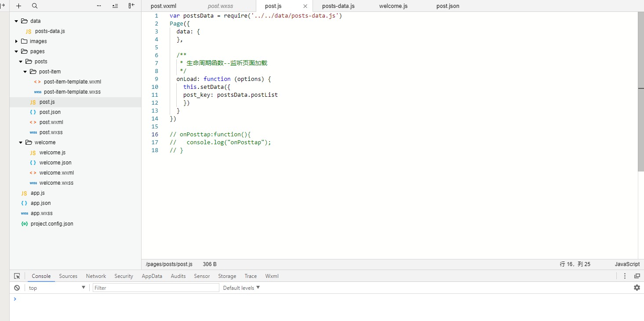Screen dimensions: 644x321
Task: Click the braces icon of post.json in tree
Action: point(33,112)
